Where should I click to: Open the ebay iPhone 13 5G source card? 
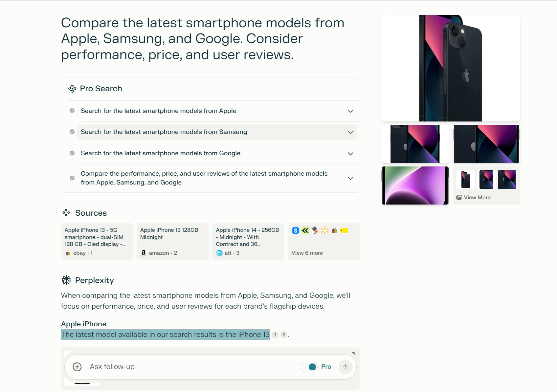[x=97, y=241]
